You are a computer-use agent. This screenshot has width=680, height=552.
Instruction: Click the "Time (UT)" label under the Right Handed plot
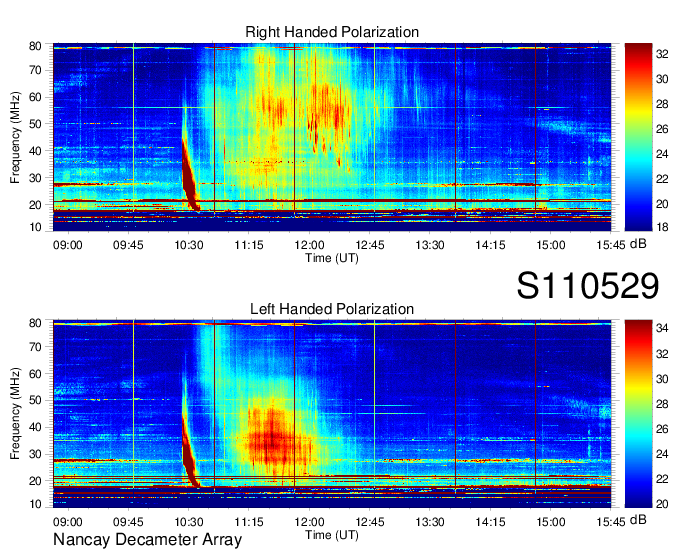point(332,258)
